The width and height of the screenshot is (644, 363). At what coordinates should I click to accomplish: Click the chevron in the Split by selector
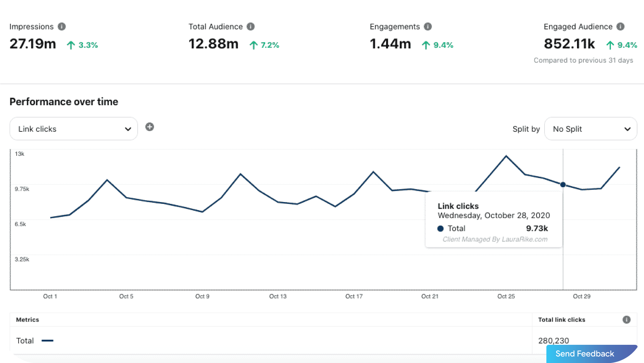pos(628,129)
